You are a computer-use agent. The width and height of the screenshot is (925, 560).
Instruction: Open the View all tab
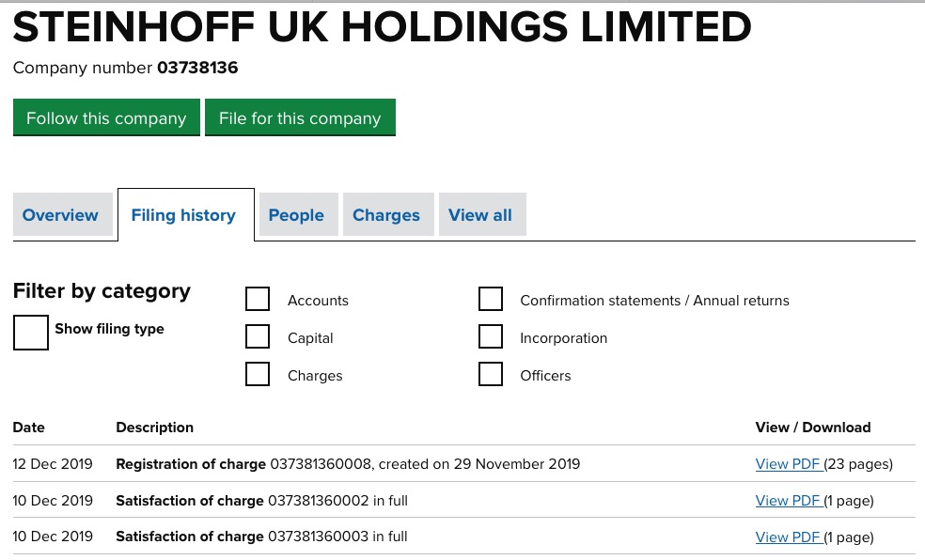click(x=480, y=214)
